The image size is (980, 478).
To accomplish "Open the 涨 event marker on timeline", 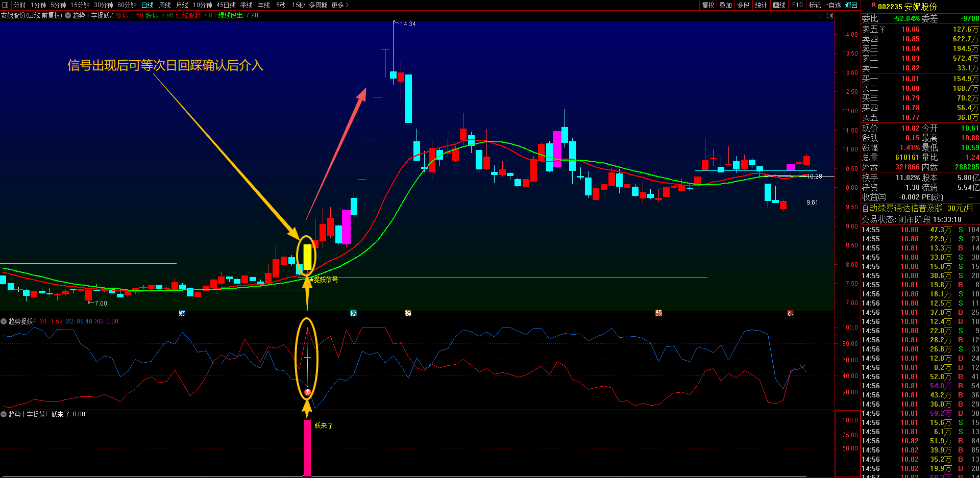I will [790, 313].
